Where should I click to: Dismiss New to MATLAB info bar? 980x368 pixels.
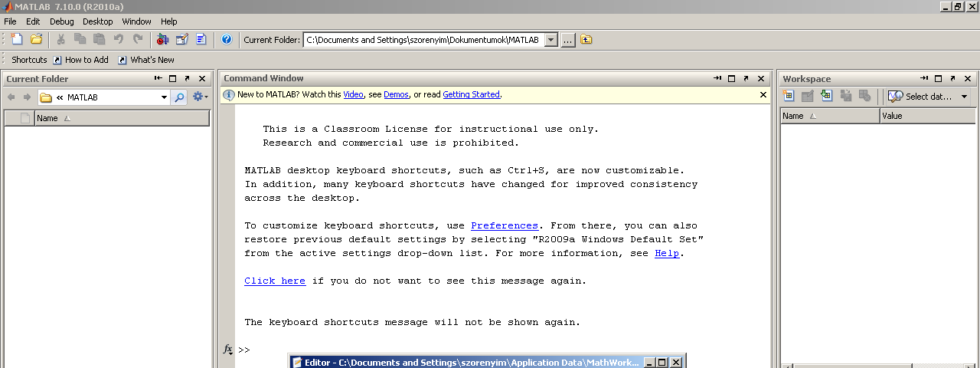click(763, 94)
